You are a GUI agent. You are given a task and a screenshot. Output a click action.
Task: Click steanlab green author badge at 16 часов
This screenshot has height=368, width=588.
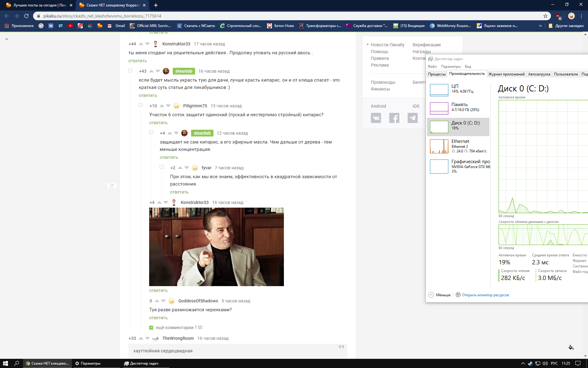(x=184, y=71)
